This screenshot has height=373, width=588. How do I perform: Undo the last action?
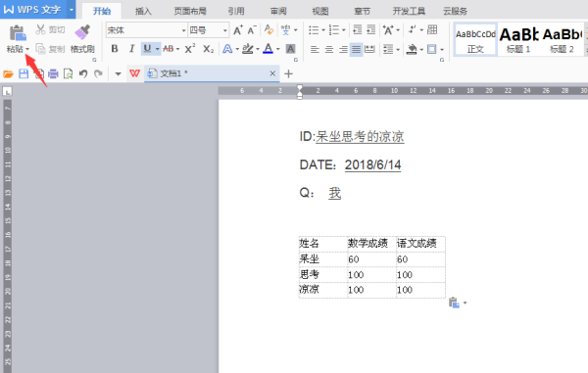pyautogui.click(x=83, y=73)
